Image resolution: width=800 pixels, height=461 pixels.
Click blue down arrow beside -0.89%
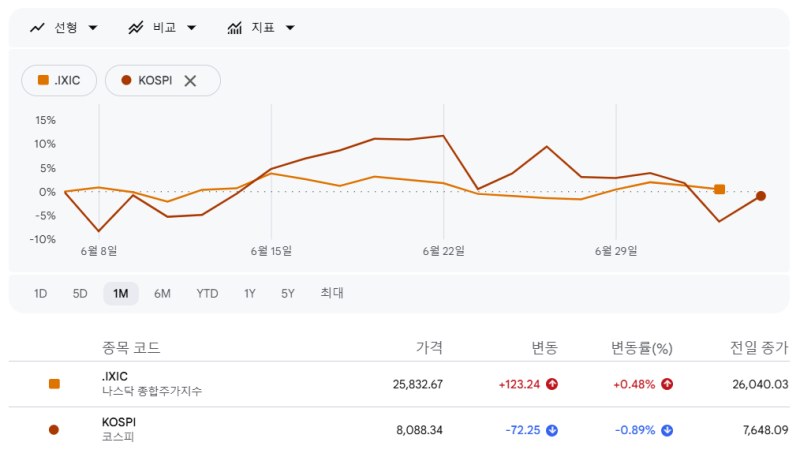667,430
